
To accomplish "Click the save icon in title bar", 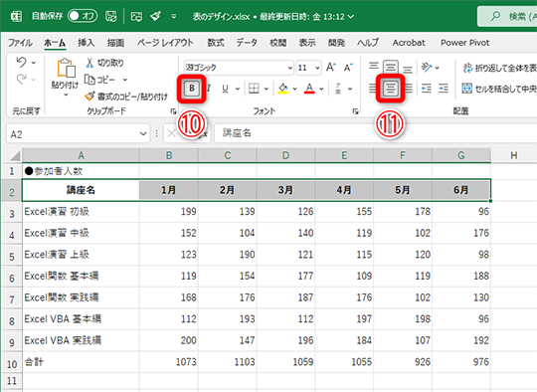I will coord(111,16).
